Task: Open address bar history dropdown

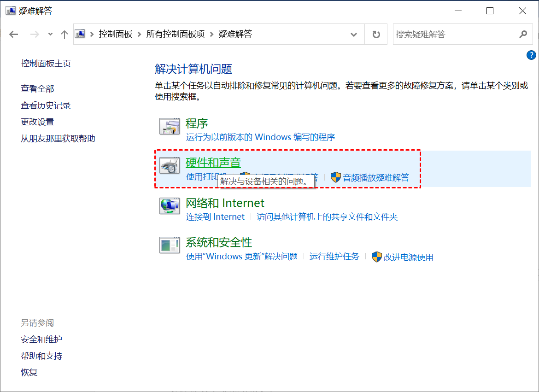Action: (x=354, y=35)
